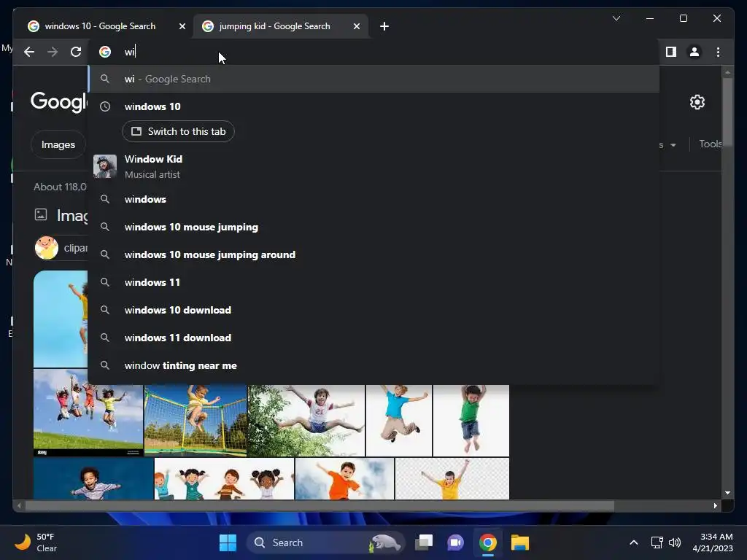Reload the page with the refresh icon
Image resolution: width=747 pixels, height=560 pixels.
pos(76,52)
